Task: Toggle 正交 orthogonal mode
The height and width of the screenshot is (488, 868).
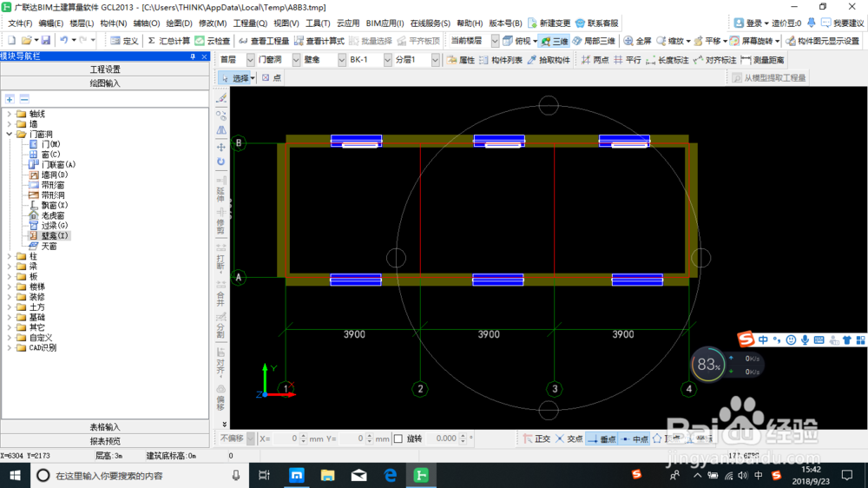Action: click(x=536, y=439)
